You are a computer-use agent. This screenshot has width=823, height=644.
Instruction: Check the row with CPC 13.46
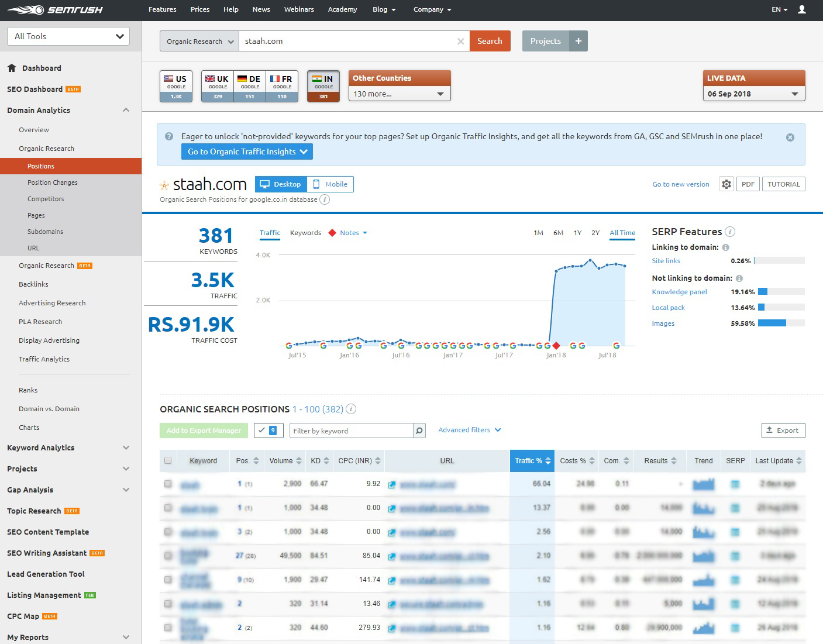coord(168,604)
